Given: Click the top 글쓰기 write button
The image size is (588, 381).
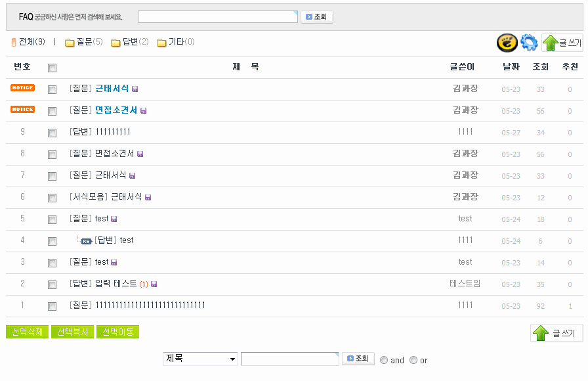Looking at the screenshot, I should click(x=562, y=43).
